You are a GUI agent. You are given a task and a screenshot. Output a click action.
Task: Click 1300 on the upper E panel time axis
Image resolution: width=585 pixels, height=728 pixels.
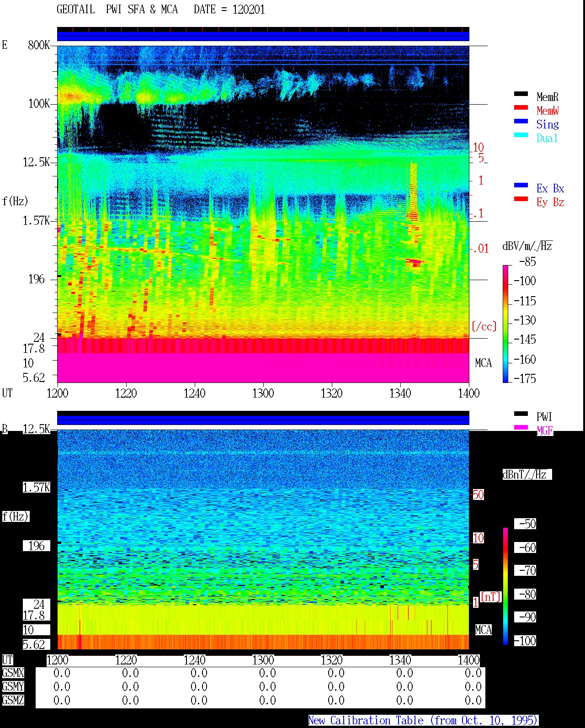(263, 393)
